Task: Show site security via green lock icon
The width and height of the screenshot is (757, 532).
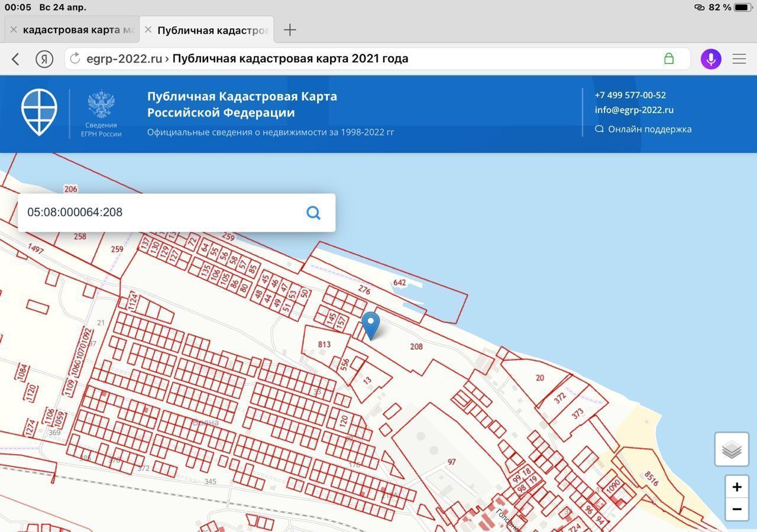Action: [669, 59]
